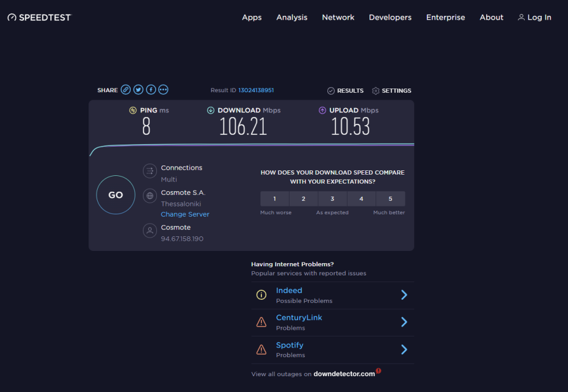
Task: Open the Spotify link
Action: 289,345
